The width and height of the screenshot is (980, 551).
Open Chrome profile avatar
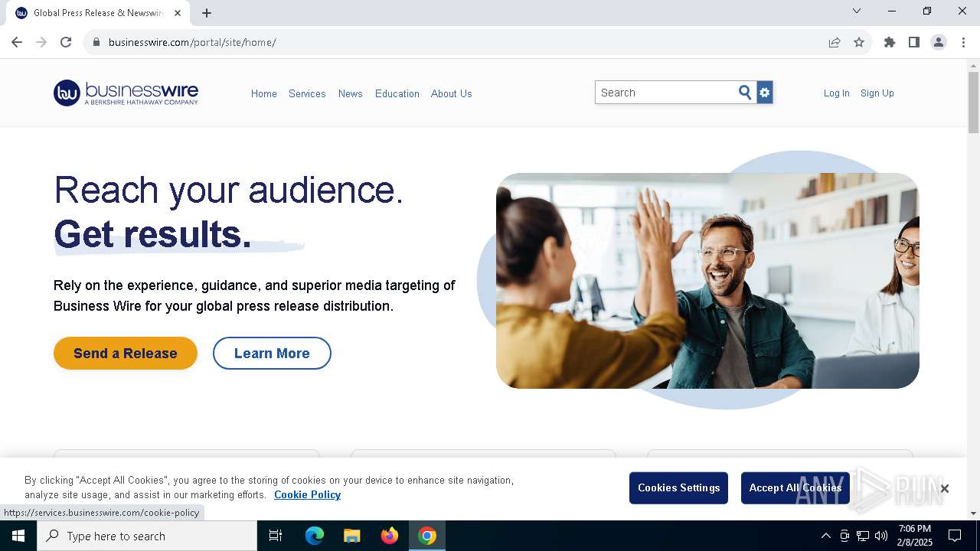[939, 42]
